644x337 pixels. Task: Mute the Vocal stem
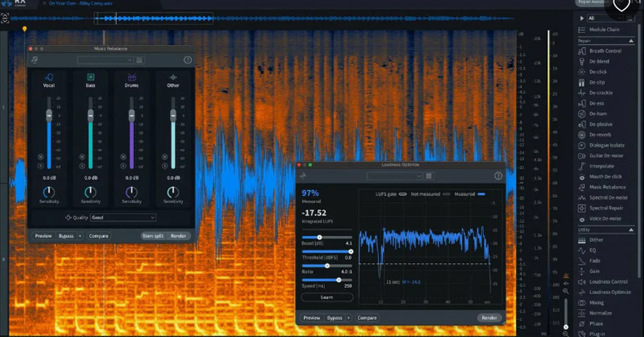coord(41,157)
